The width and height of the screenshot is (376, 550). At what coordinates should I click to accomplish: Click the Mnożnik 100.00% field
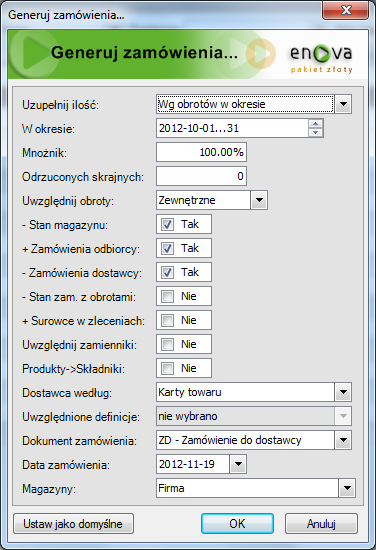coord(201,152)
